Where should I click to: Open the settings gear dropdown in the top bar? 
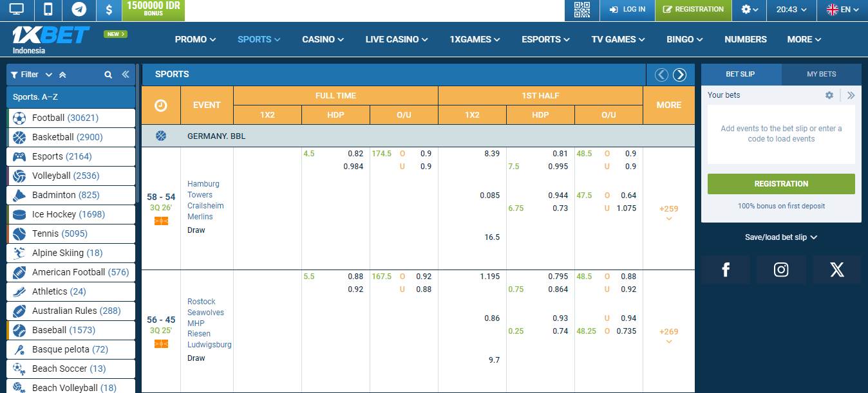tap(750, 10)
